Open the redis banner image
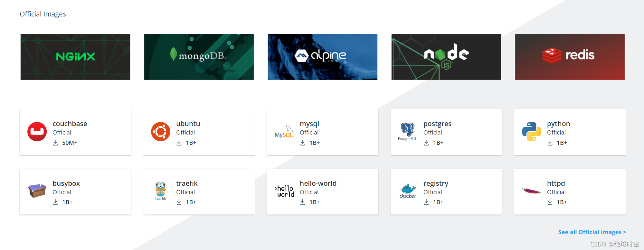The width and height of the screenshot is (644, 250). point(570,57)
